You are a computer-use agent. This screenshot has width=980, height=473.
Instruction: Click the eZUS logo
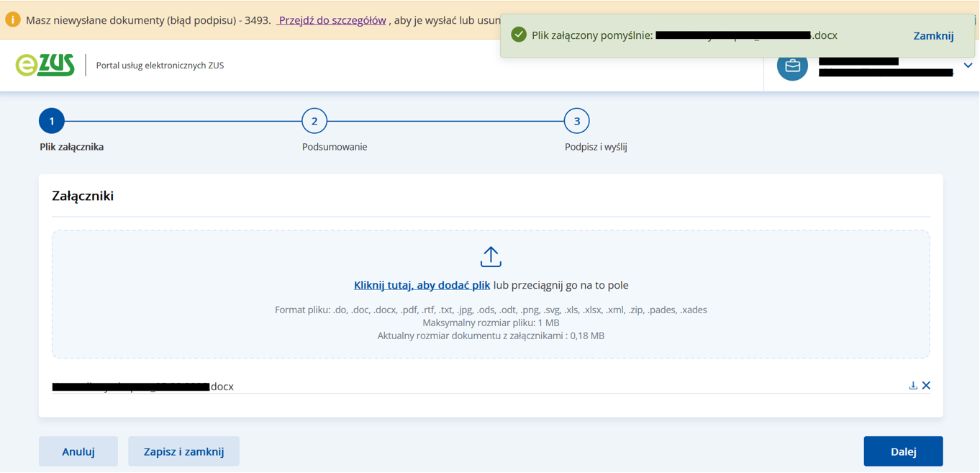pos(45,65)
